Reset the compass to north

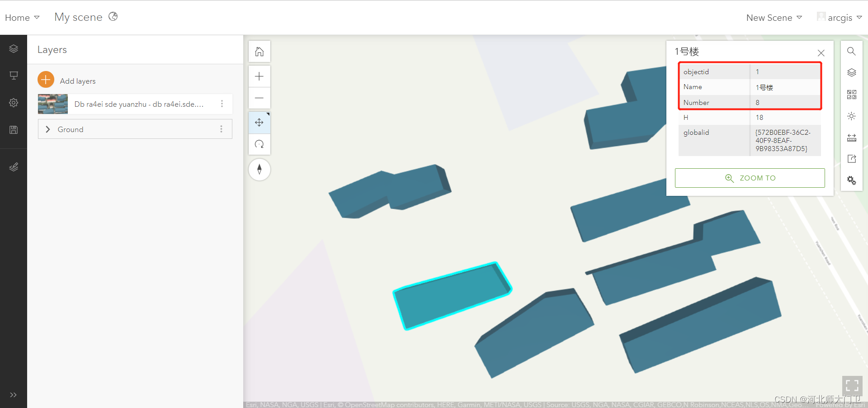(259, 170)
